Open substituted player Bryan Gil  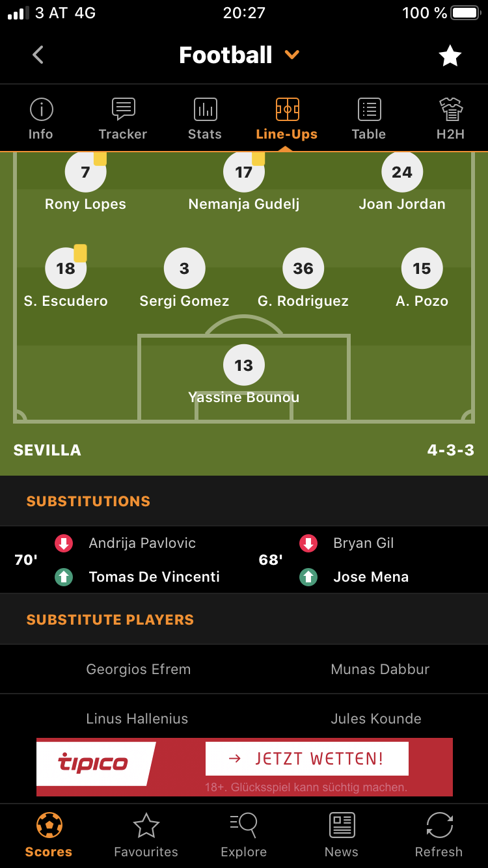363,543
